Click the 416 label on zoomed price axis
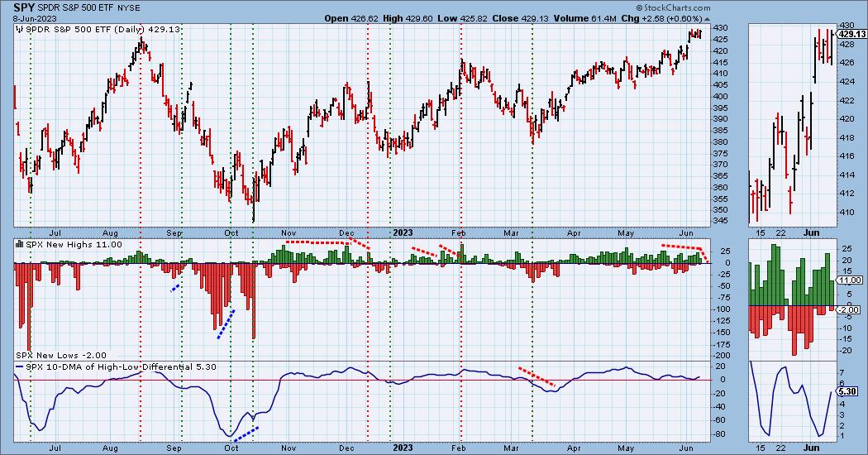 tap(847, 156)
